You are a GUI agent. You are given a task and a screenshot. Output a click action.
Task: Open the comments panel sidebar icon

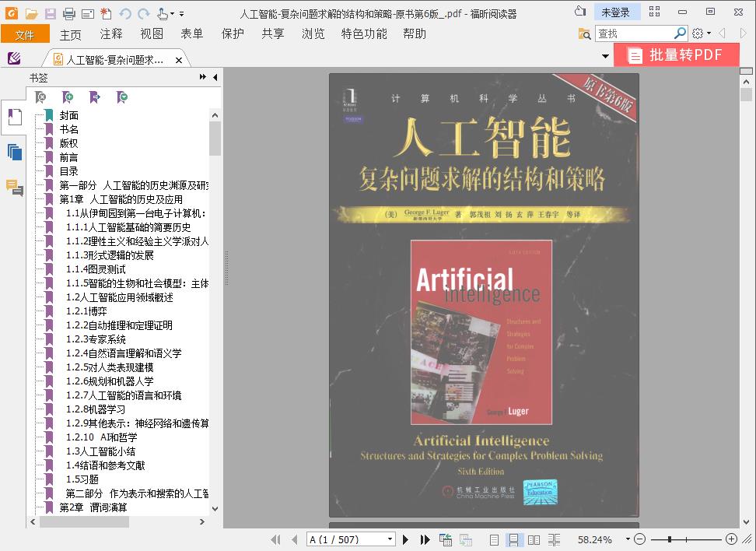point(15,188)
